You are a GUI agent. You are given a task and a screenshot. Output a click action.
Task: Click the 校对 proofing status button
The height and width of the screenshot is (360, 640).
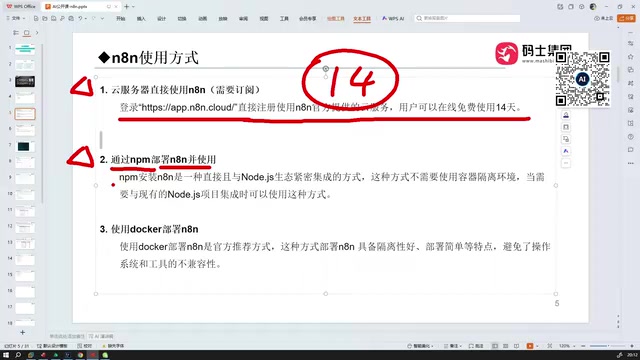[x=85, y=346]
